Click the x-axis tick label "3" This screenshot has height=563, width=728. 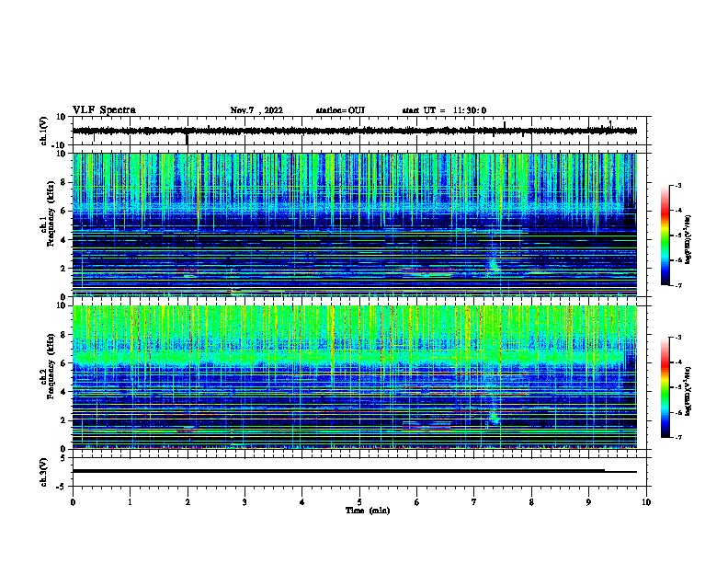pos(245,502)
